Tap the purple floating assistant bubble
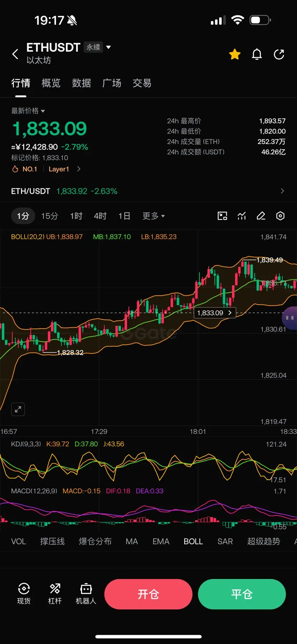The height and width of the screenshot is (644, 297). click(290, 318)
